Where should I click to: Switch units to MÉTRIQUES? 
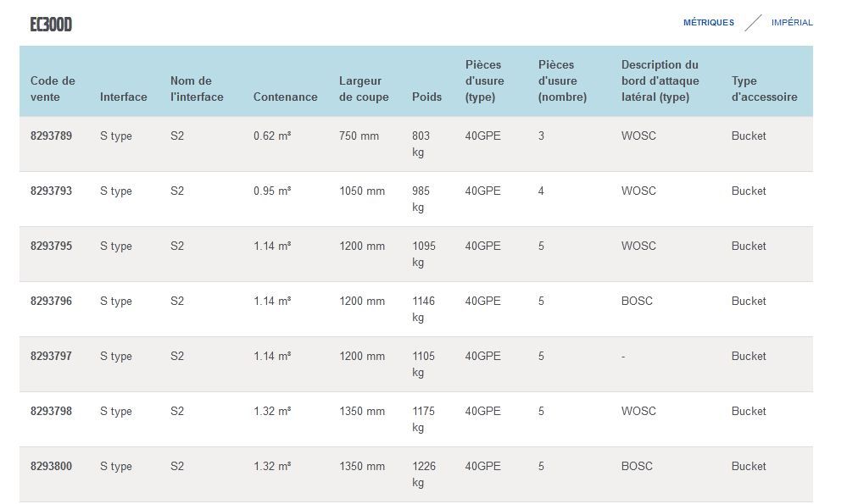[708, 23]
